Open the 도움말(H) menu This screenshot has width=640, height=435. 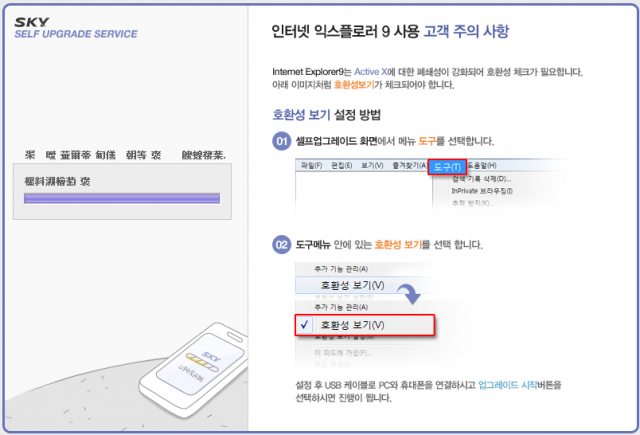coord(482,165)
